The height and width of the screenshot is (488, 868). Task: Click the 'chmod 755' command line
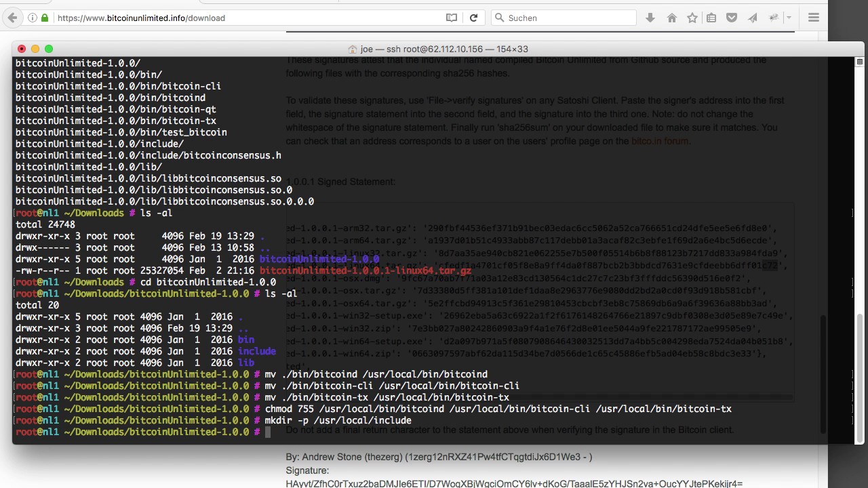498,409
